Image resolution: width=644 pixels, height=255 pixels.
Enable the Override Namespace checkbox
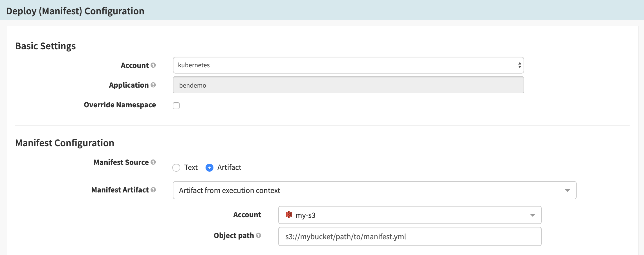pyautogui.click(x=176, y=106)
